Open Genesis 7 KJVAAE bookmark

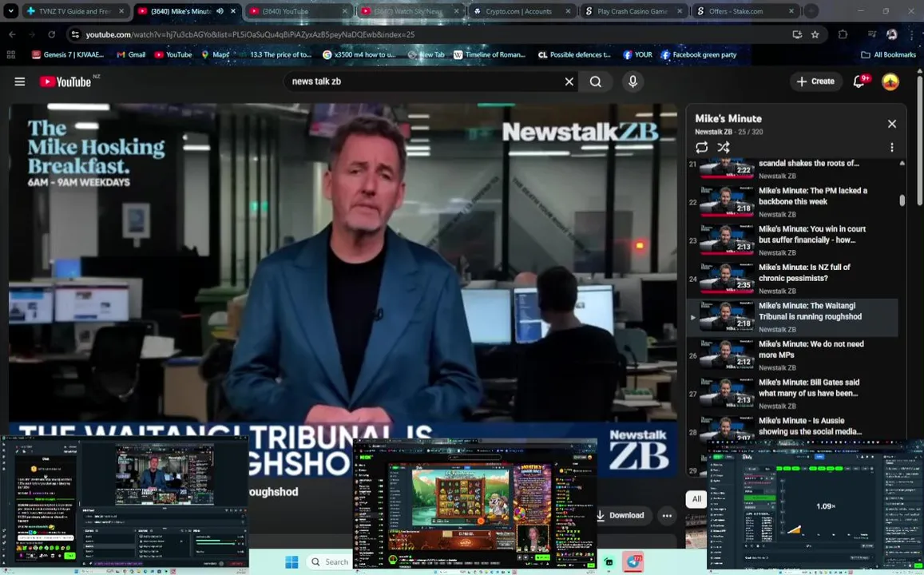pyautogui.click(x=68, y=55)
